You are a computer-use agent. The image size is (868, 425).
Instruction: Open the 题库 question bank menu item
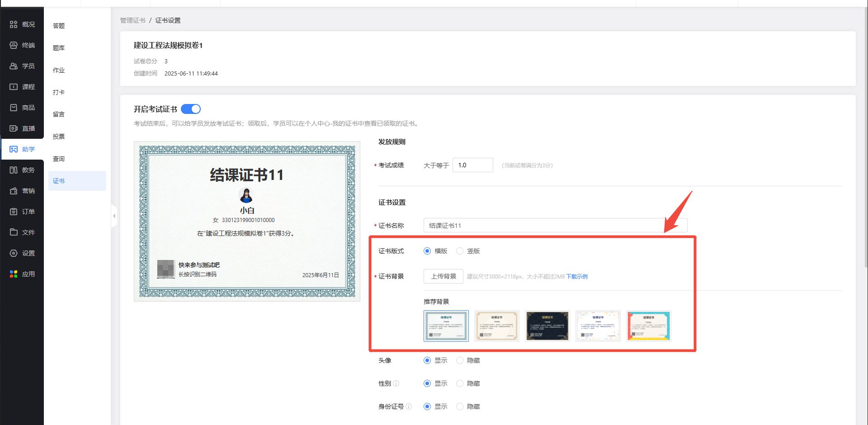59,48
